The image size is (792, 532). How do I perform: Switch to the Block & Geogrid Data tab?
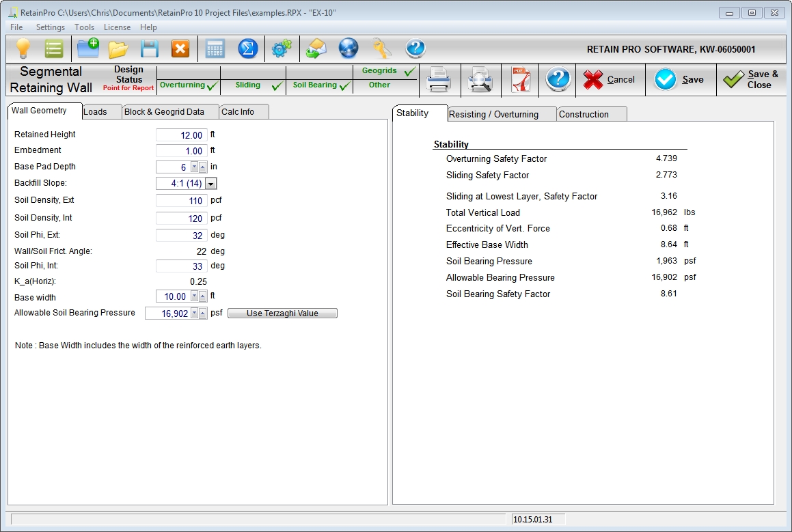click(x=164, y=112)
